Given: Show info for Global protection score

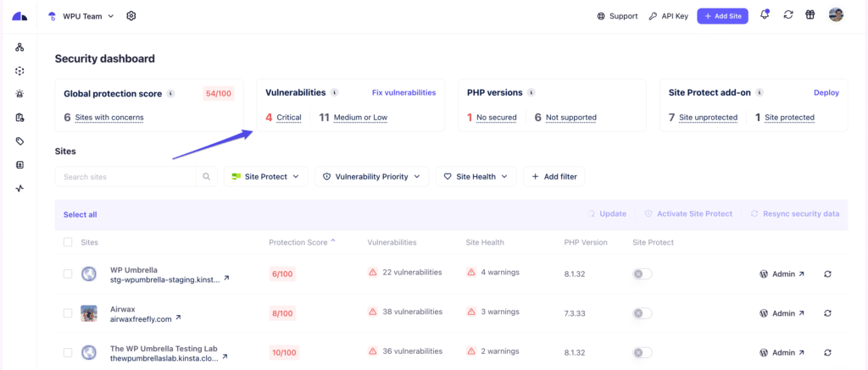Looking at the screenshot, I should pyautogui.click(x=170, y=94).
